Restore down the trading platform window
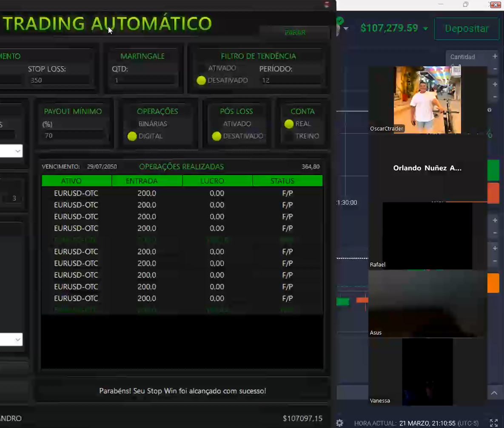 (x=465, y=5)
